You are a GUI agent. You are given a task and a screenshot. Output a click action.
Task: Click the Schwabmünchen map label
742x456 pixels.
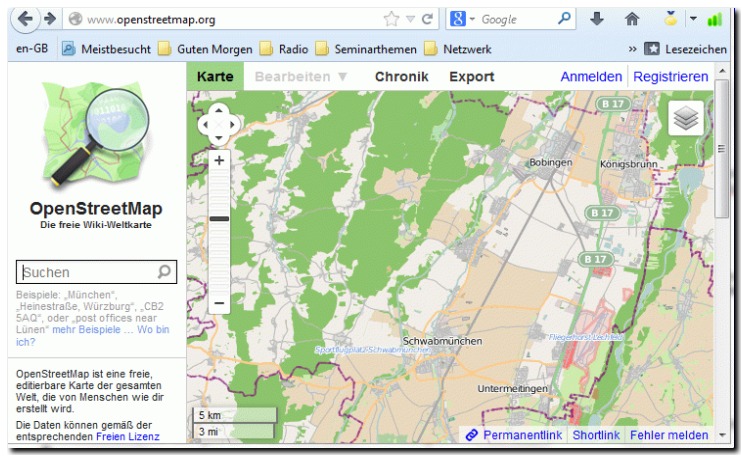[442, 341]
